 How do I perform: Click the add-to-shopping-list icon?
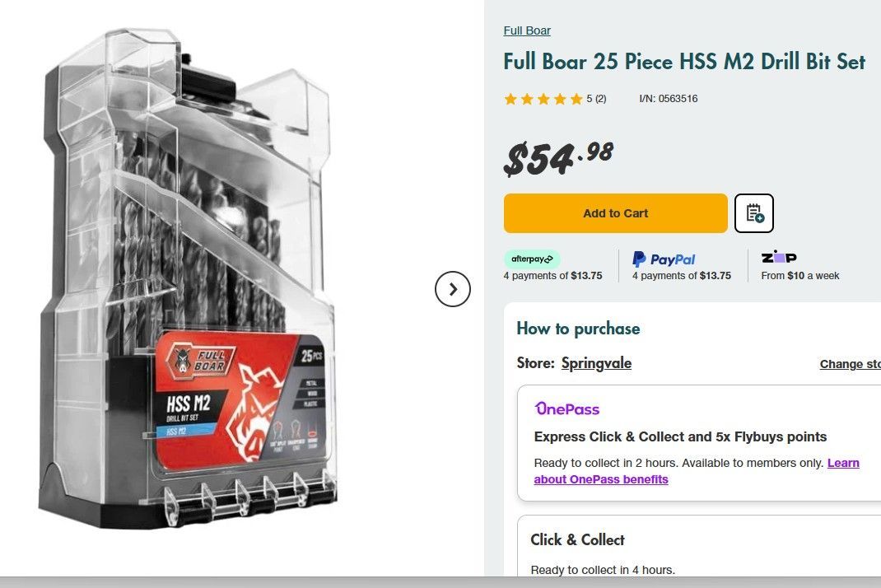(753, 212)
